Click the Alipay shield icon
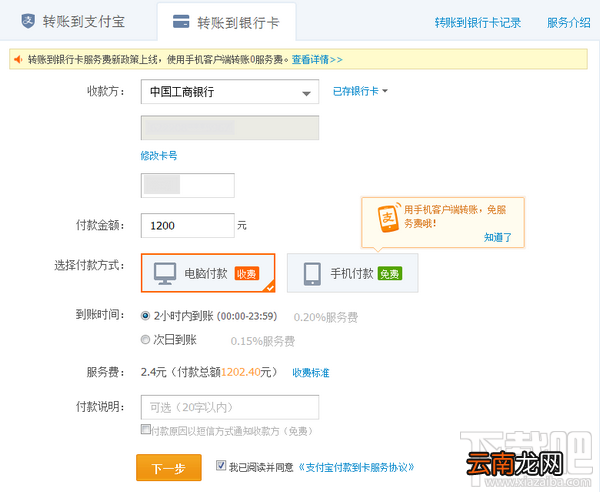Screen dimensions: 600x492 (x=28, y=21)
